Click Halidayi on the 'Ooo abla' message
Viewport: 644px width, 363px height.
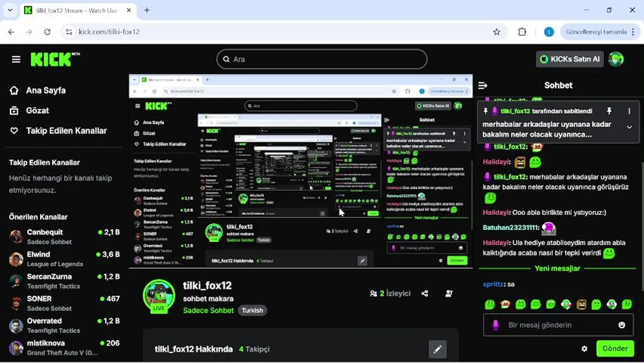(496, 213)
